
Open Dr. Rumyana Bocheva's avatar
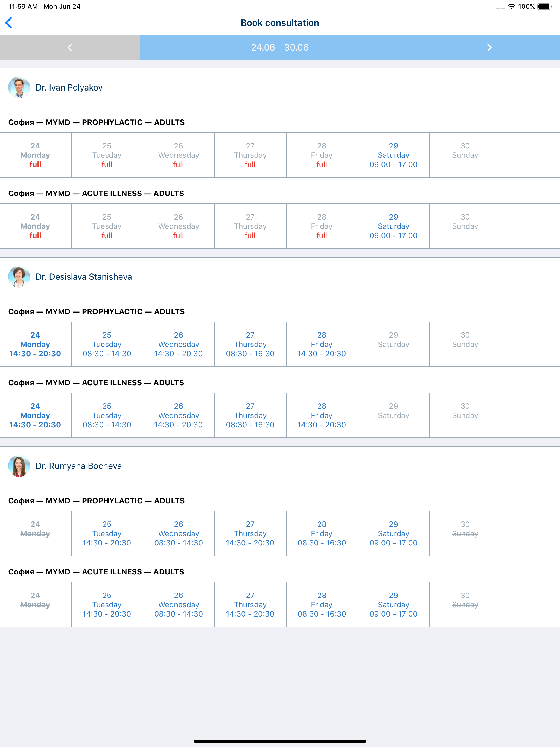pyautogui.click(x=19, y=466)
